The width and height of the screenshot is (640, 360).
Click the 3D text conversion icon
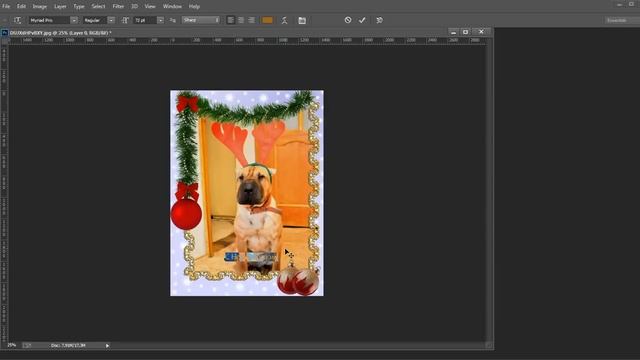(380, 20)
